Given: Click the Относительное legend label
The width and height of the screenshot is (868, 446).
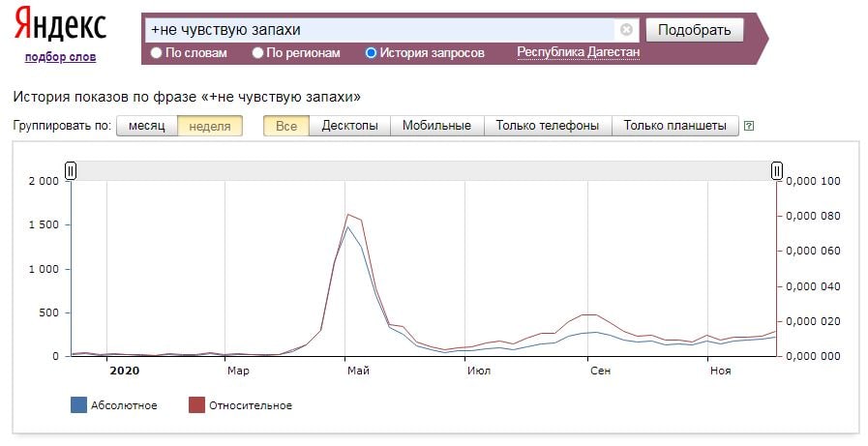Looking at the screenshot, I should tap(251, 405).
